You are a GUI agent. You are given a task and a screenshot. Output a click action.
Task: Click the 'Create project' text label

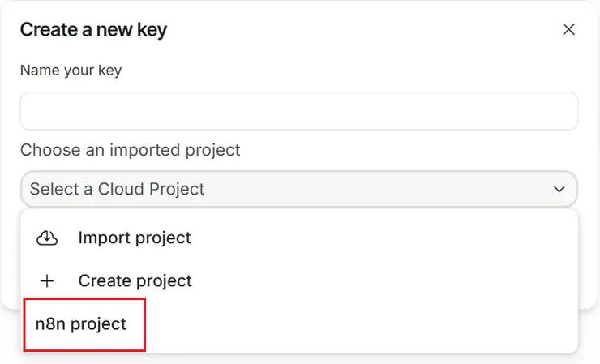click(x=135, y=281)
